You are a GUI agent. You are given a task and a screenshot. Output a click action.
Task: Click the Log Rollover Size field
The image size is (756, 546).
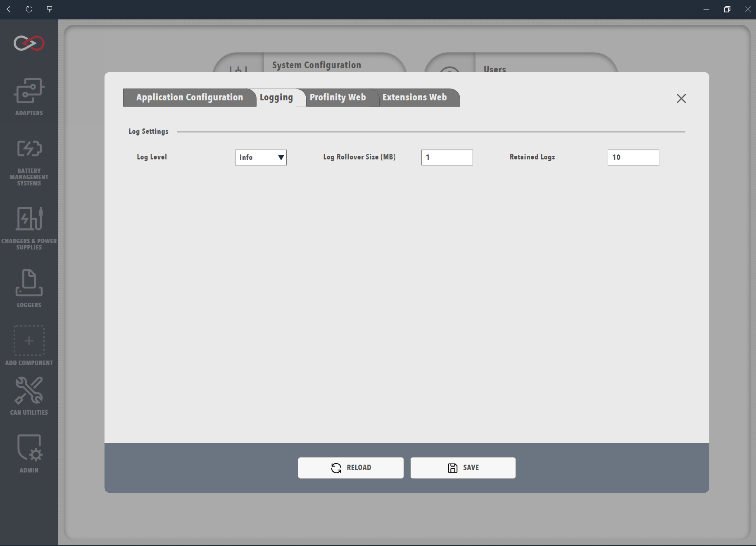pos(447,157)
